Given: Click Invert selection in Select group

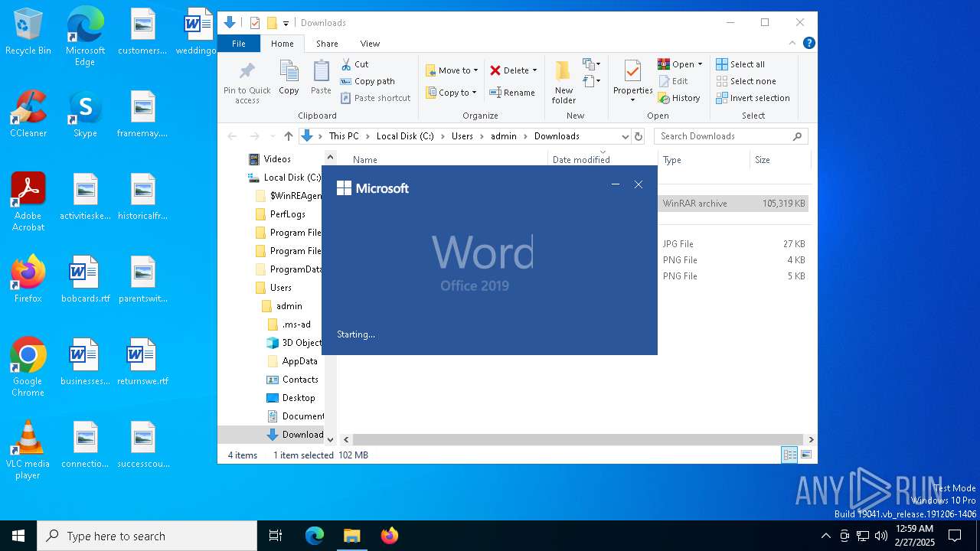Looking at the screenshot, I should pyautogui.click(x=753, y=98).
